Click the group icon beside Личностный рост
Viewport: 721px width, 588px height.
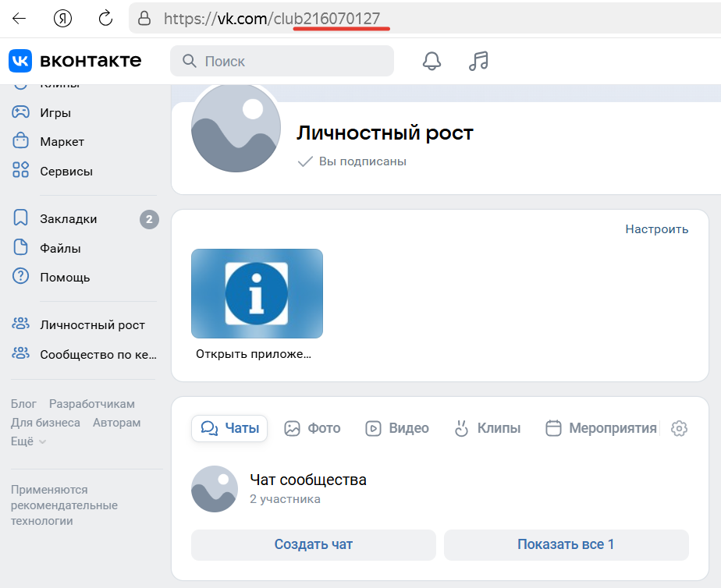[x=21, y=324]
